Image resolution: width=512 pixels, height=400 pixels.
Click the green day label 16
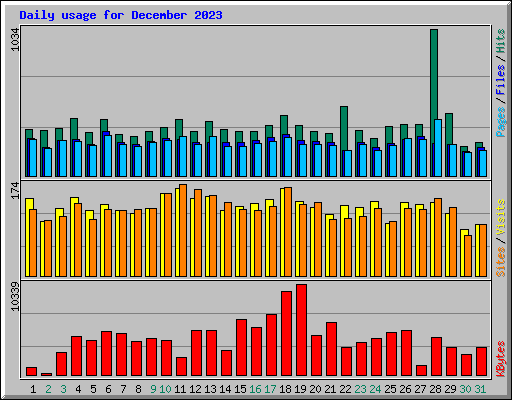[255, 389]
